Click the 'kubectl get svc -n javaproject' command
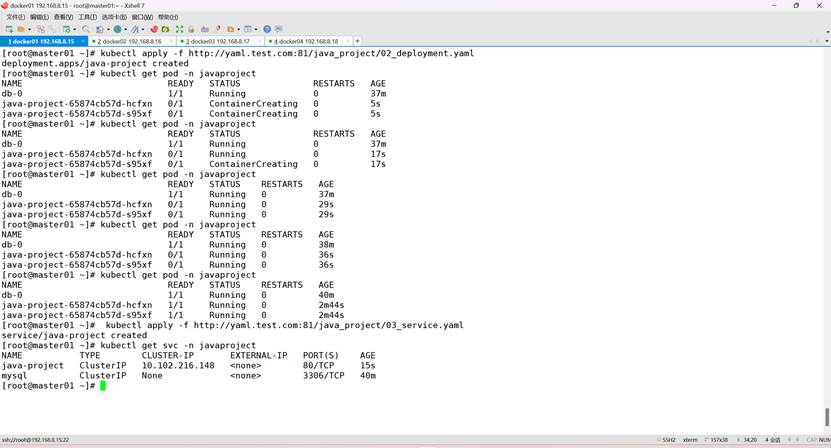 coord(178,345)
